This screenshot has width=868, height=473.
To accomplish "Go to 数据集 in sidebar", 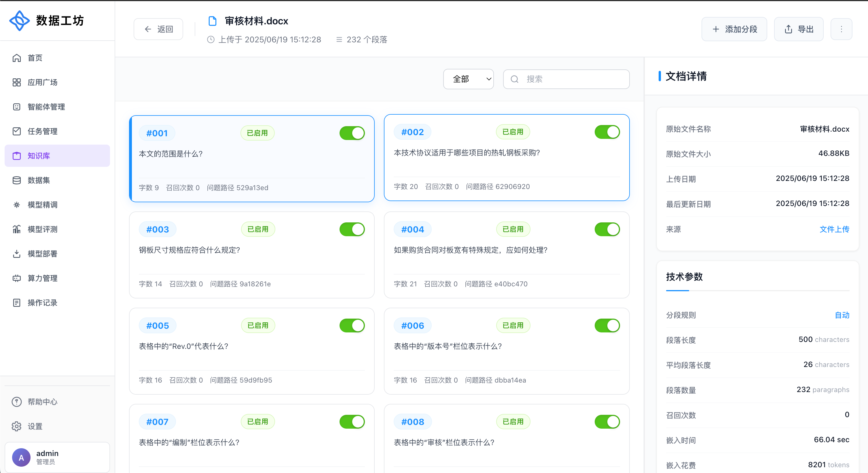I will pyautogui.click(x=39, y=180).
